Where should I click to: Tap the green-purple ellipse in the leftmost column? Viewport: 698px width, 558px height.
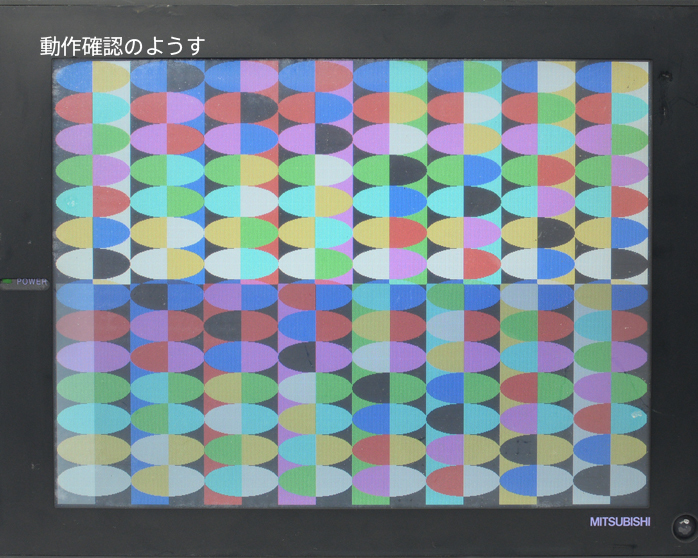coord(93,170)
